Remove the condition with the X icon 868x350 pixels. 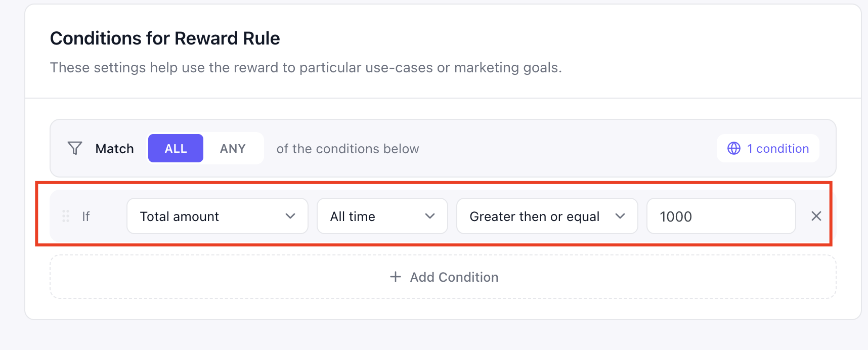point(816,216)
